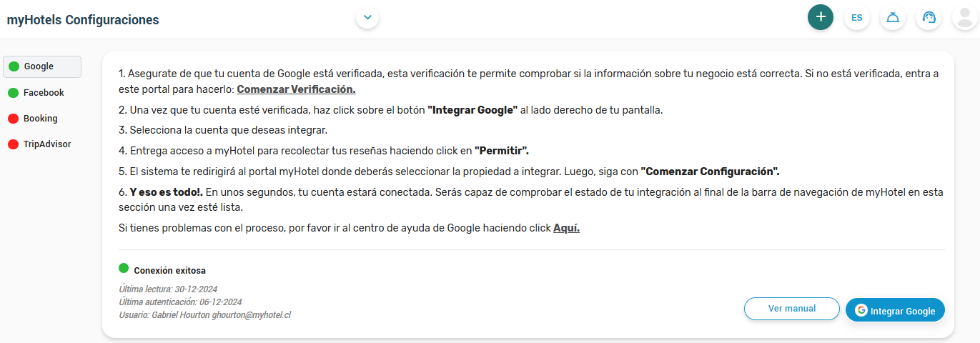Click the Última autenticación: 06-12-2024 text

(x=180, y=302)
